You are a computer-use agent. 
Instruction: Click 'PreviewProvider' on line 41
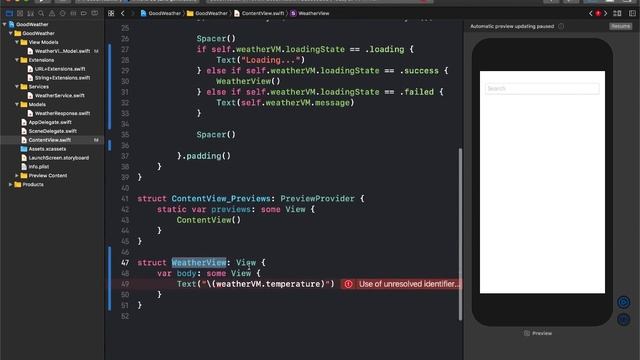(x=317, y=199)
